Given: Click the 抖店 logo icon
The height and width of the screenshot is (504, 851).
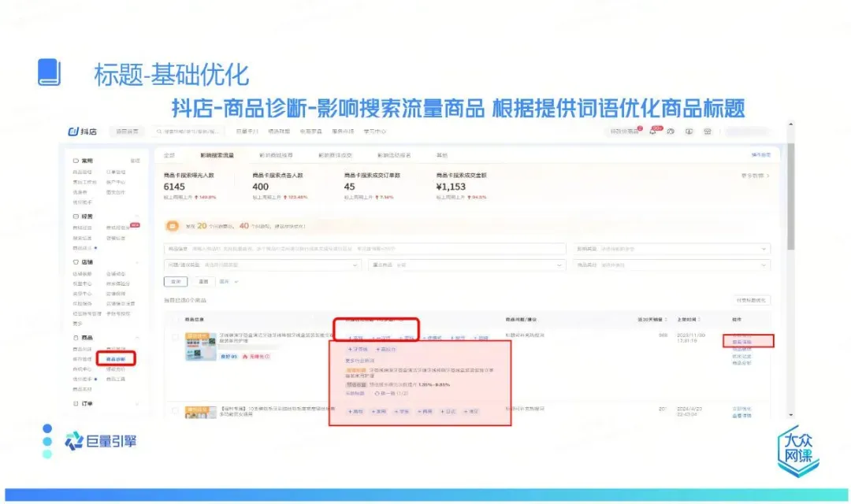Looking at the screenshot, I should pyautogui.click(x=73, y=132).
